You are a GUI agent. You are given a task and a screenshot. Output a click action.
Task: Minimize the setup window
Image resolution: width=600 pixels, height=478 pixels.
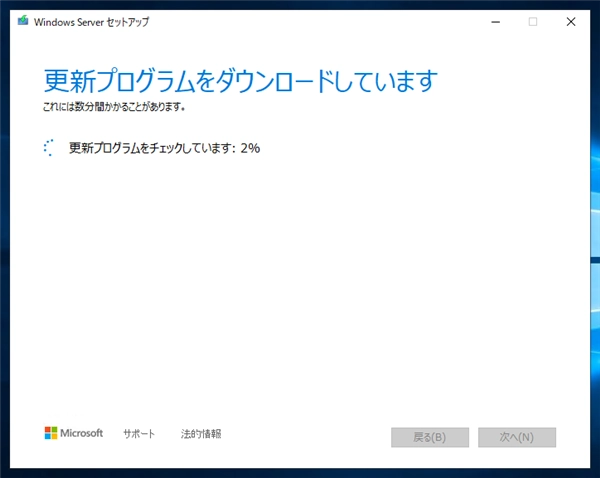[x=496, y=22]
